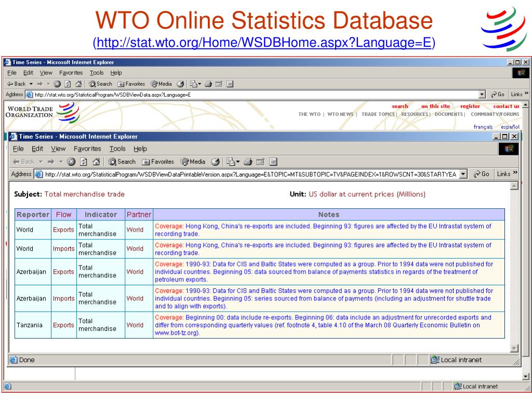Click address field in back browser window
The height and width of the screenshot is (399, 532).
(x=256, y=95)
